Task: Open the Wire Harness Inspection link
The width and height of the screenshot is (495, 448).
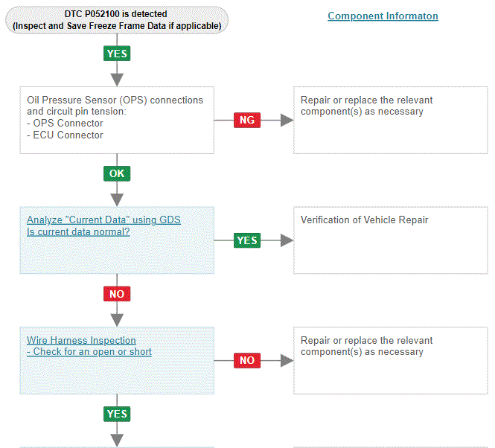Action: 81,340
